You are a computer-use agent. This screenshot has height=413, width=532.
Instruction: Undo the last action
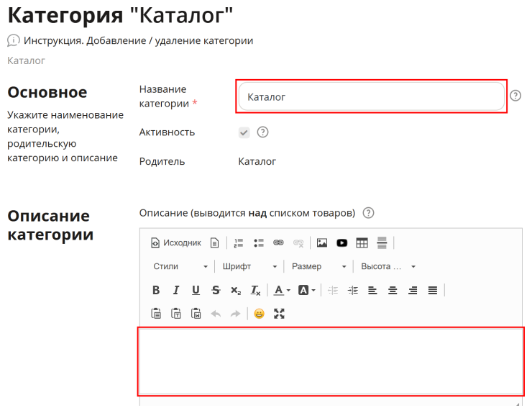216,314
